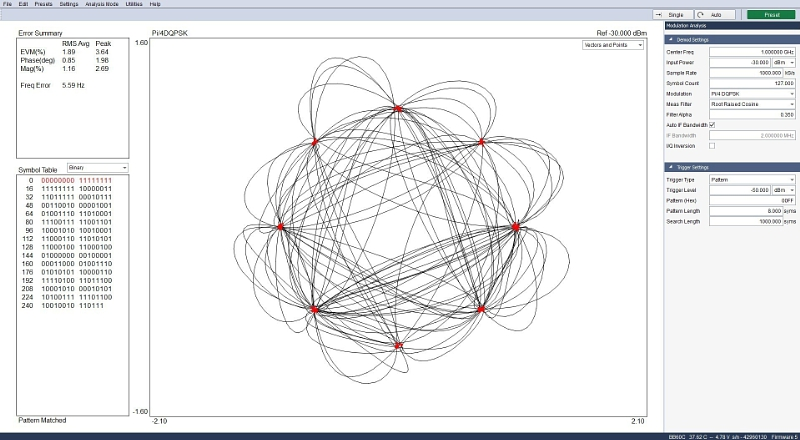Image resolution: width=800 pixels, height=440 pixels.
Task: Open the Vectors and Points display dropdown
Action: [x=613, y=45]
